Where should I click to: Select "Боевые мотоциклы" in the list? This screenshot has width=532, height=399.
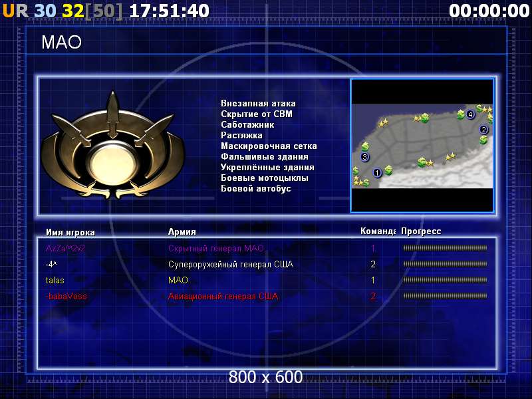(265, 178)
